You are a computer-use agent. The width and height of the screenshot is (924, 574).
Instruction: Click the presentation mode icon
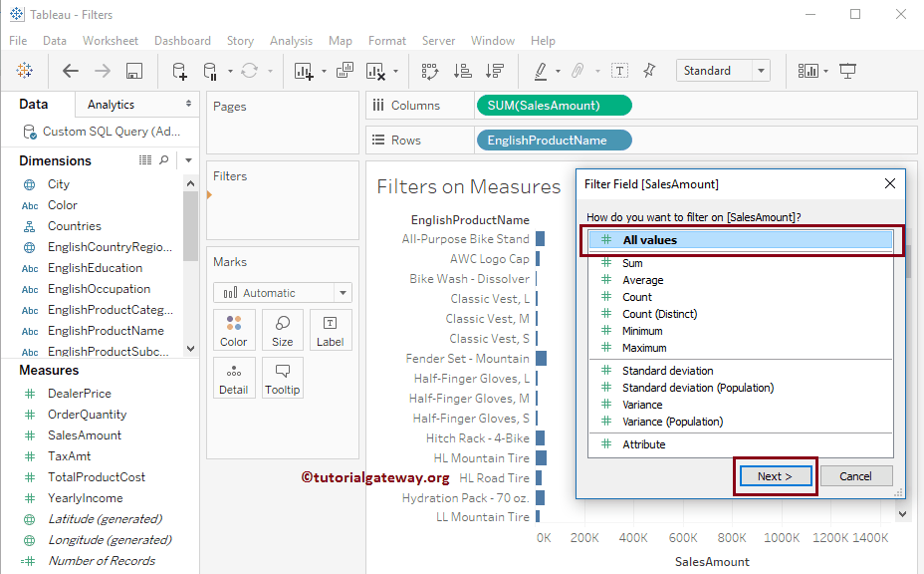[x=847, y=71]
